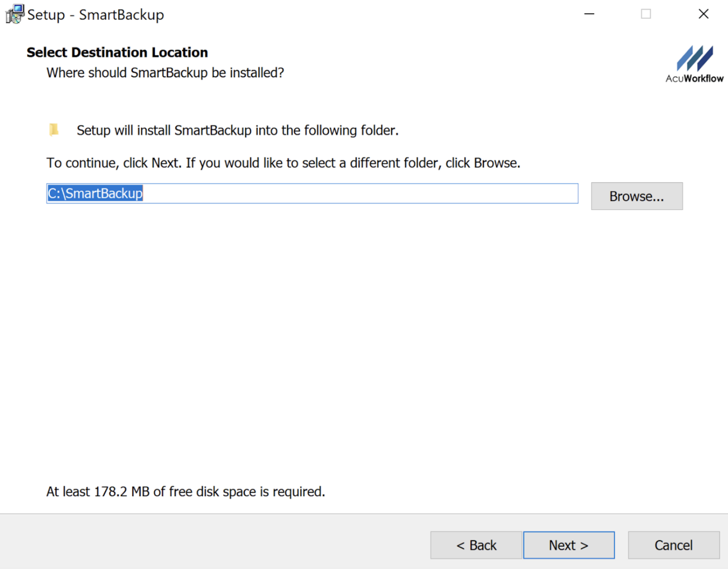
Task: Click the disk space requirement text
Action: 186,491
